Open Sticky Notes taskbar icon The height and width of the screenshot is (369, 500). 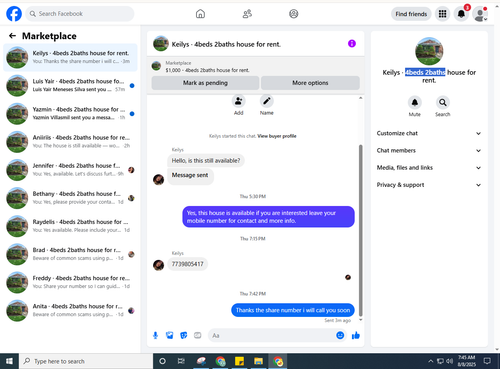[x=239, y=361]
